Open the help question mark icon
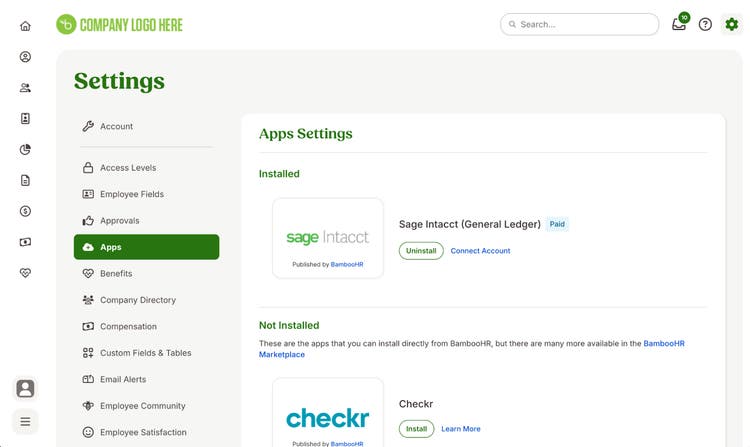The height and width of the screenshot is (447, 750). [705, 24]
